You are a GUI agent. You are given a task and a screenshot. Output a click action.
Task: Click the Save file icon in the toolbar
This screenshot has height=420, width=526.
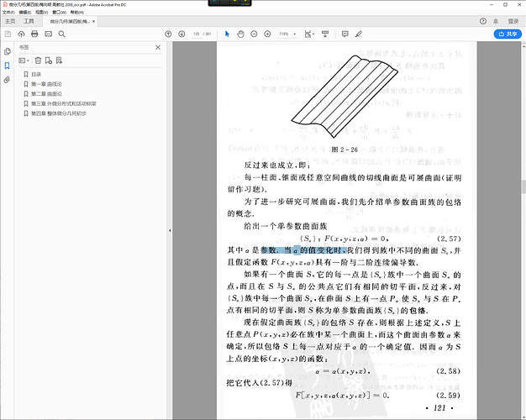click(x=8, y=34)
